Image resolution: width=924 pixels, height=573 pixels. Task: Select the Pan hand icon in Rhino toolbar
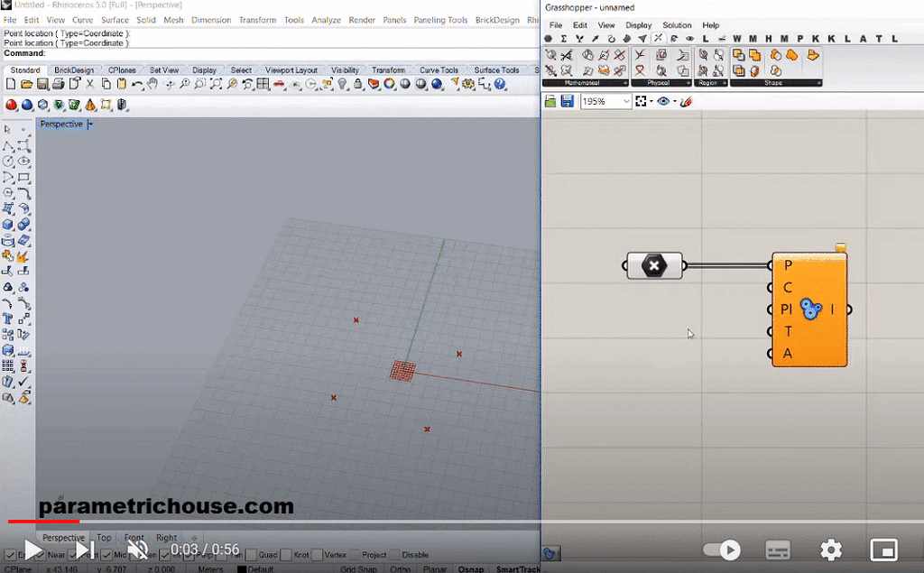(x=152, y=84)
